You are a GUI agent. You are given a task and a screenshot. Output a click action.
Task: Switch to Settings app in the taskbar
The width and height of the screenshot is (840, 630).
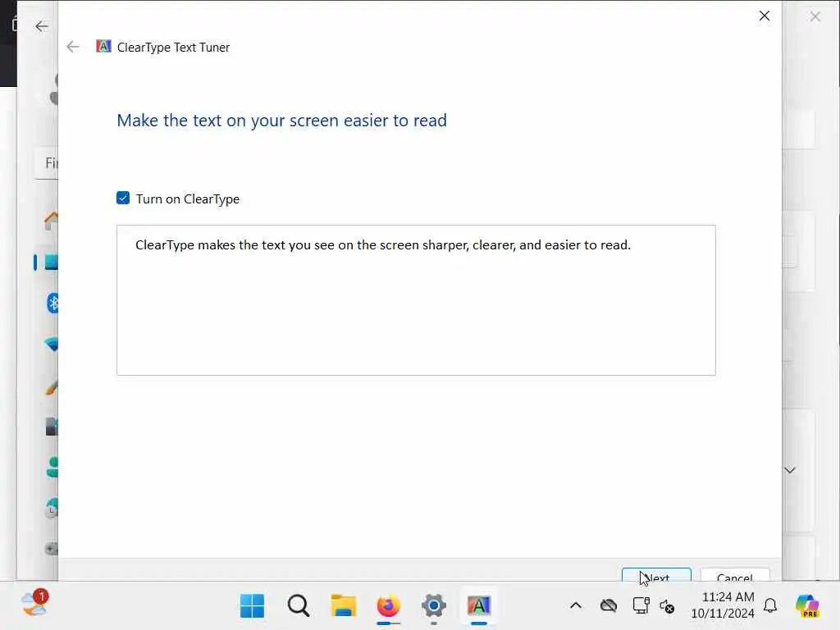pos(434,606)
